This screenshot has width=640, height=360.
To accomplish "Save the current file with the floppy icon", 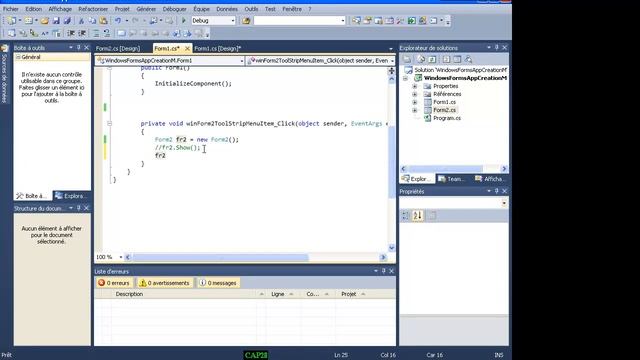I will [x=56, y=20].
